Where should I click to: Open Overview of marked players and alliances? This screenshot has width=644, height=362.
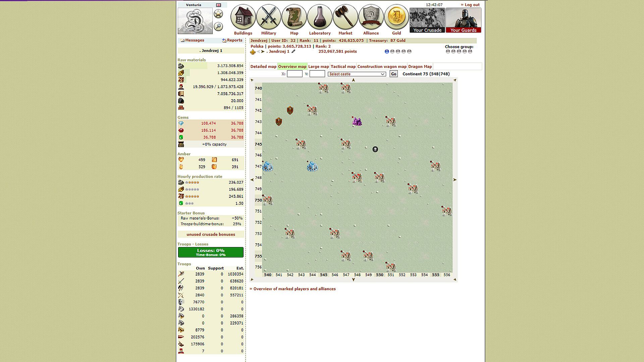[294, 289]
